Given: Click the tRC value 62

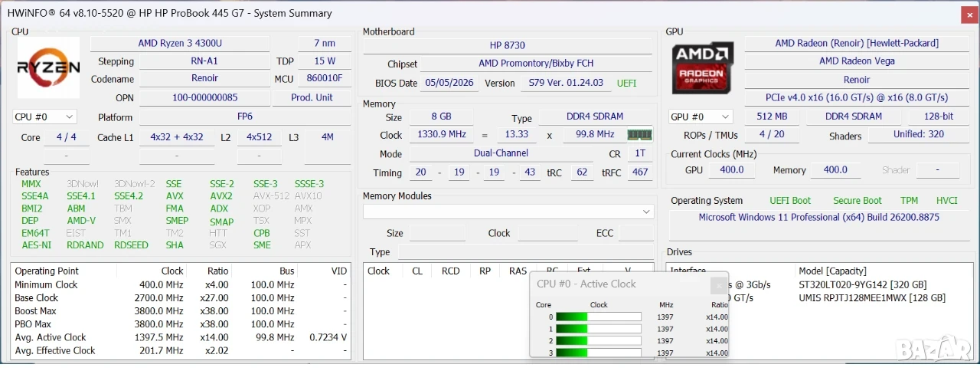Looking at the screenshot, I should tap(582, 172).
